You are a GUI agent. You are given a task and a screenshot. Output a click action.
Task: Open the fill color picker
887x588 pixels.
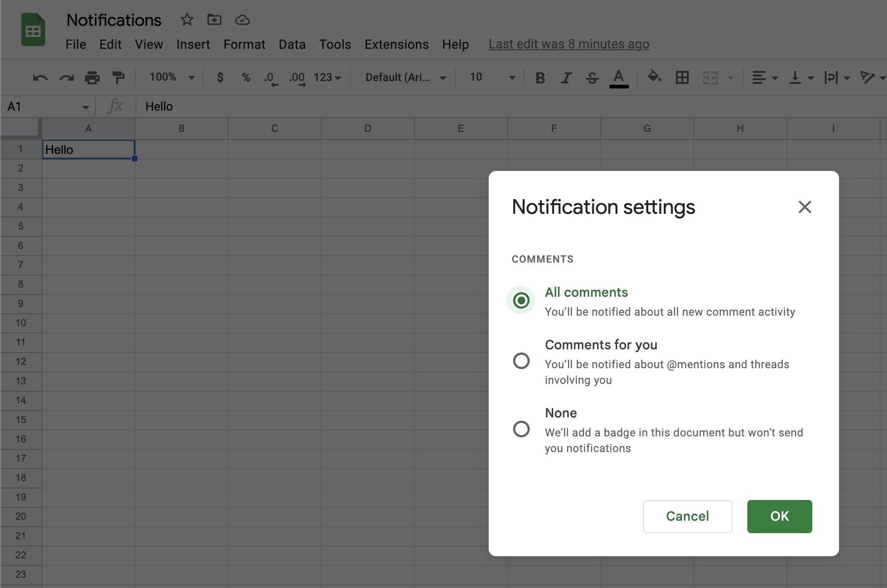click(x=655, y=77)
